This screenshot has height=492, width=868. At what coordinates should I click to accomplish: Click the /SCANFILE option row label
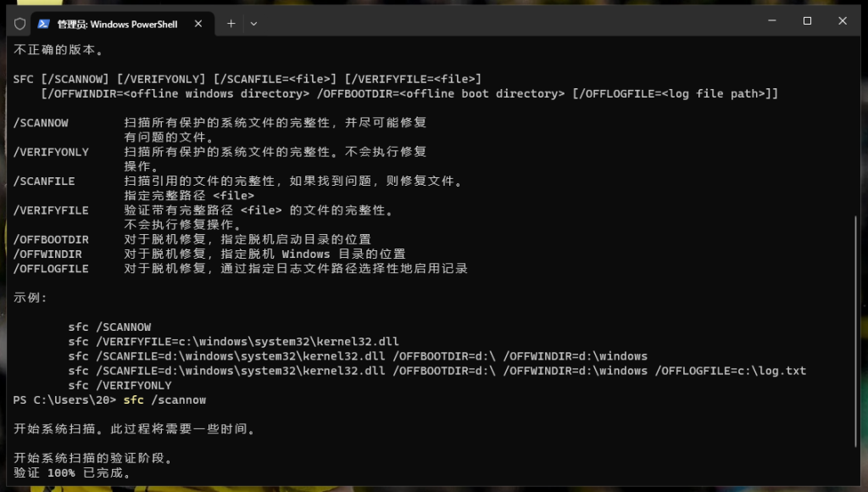44,182
